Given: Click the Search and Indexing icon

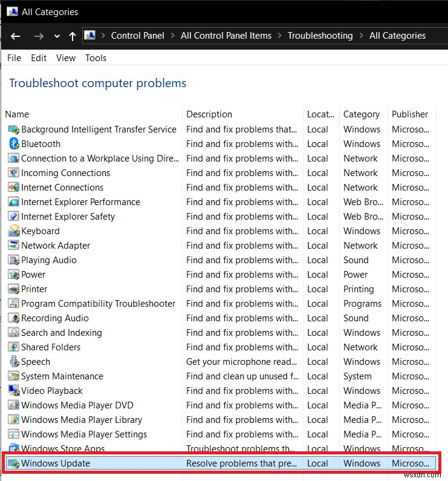Looking at the screenshot, I should 13,333.
